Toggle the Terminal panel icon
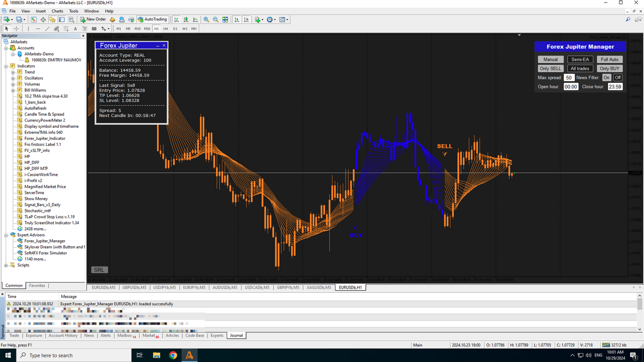Screen dimensions: 644x362 pos(62,19)
